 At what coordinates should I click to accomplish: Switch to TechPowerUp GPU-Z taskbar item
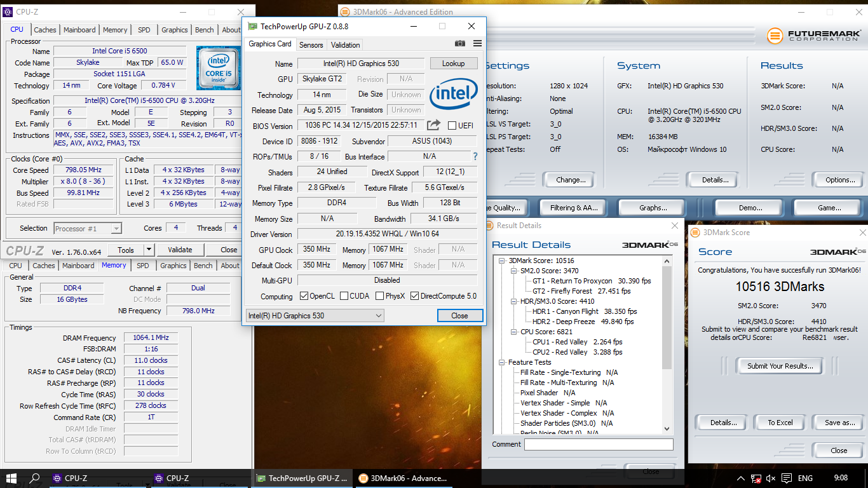pyautogui.click(x=302, y=478)
